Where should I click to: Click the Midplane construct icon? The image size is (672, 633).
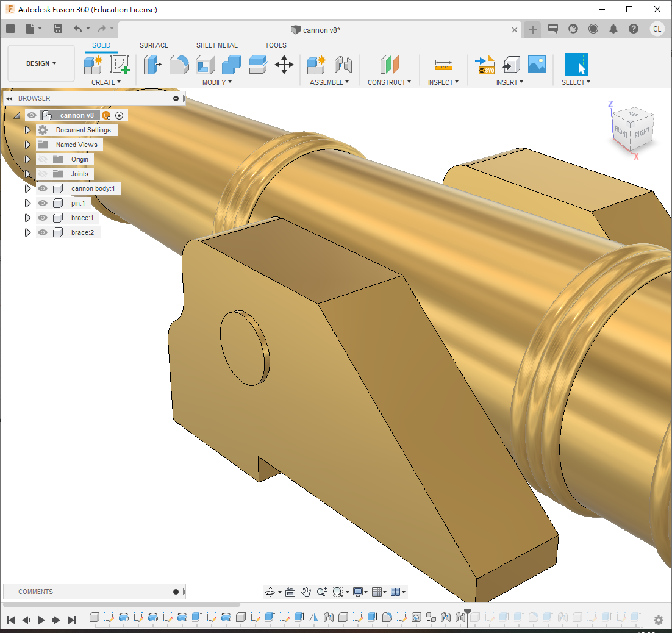(x=389, y=65)
